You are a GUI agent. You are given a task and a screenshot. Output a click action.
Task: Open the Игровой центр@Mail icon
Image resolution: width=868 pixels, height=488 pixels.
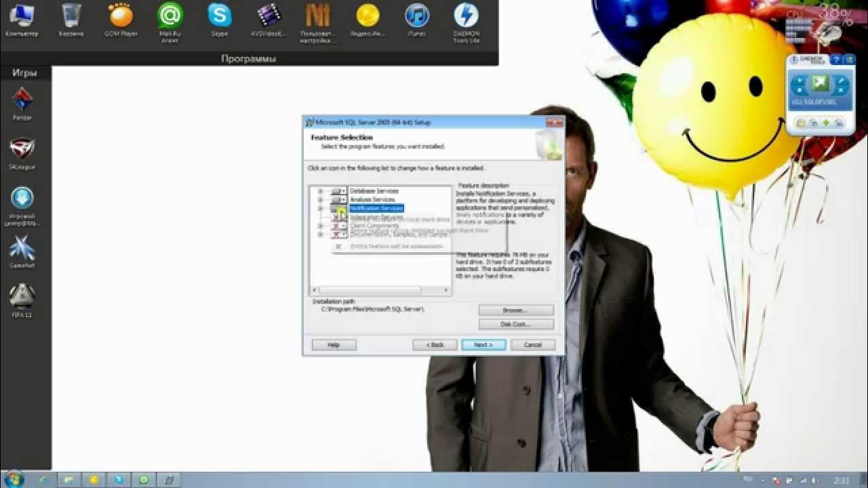coord(22,206)
